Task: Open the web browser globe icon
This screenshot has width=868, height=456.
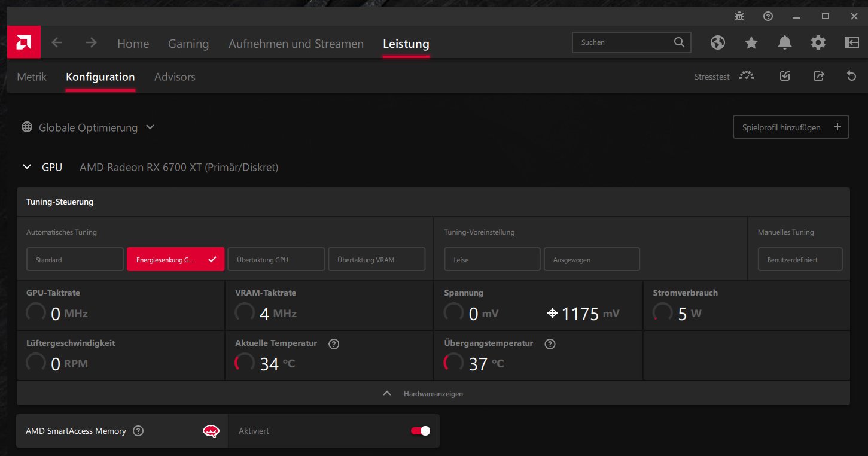Action: click(718, 42)
